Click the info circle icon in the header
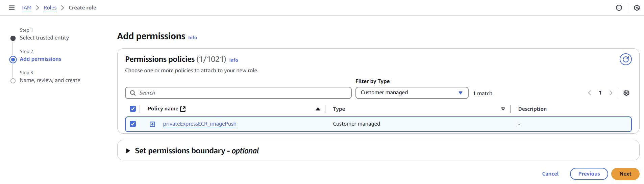644x184 pixels. coord(619,8)
